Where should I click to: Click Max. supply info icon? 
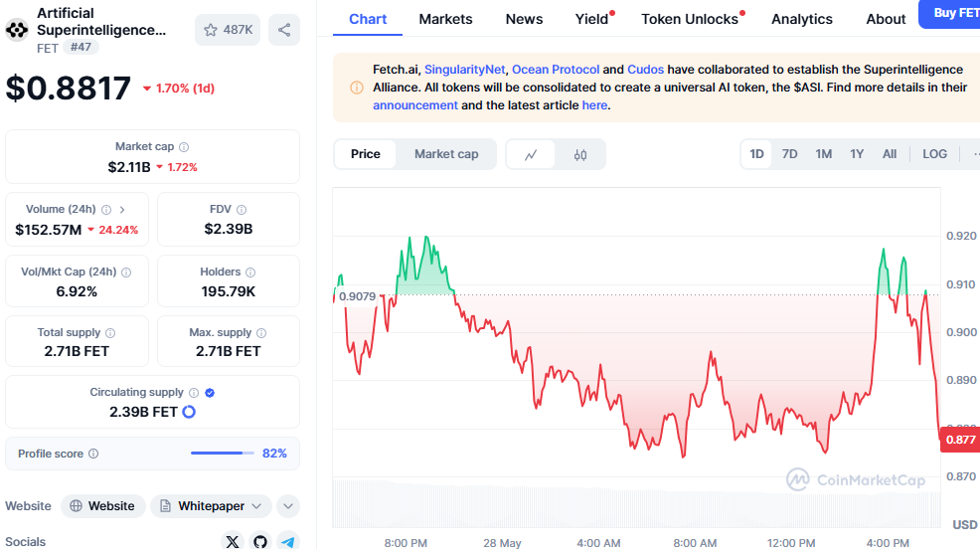point(261,332)
